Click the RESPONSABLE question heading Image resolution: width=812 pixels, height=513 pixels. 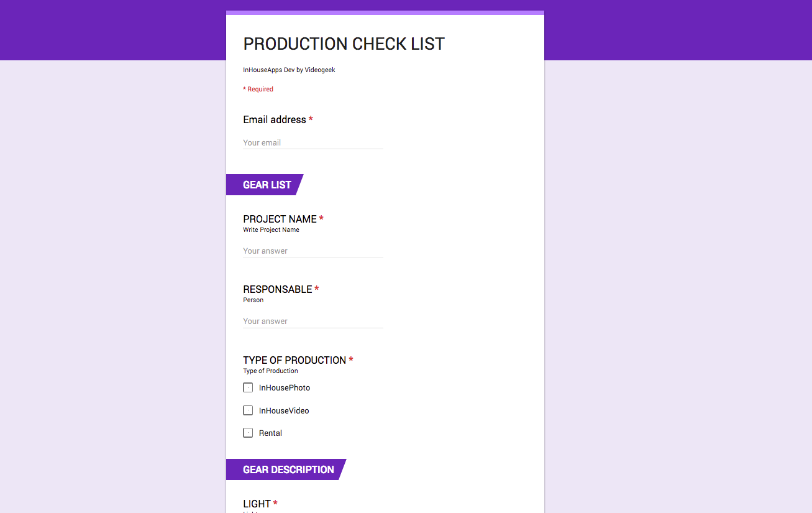277,289
